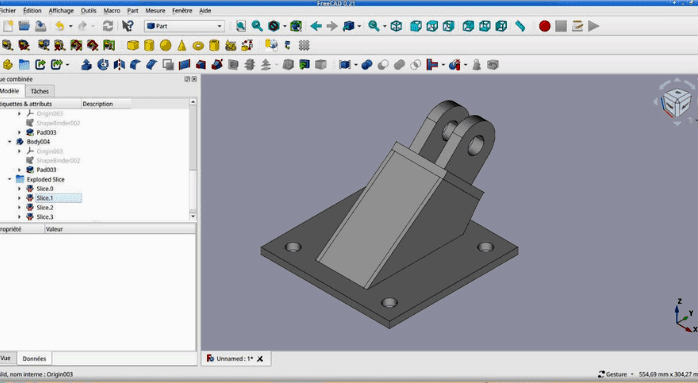Collapse the Body004 tree node
The image size is (698, 383).
tap(9, 142)
